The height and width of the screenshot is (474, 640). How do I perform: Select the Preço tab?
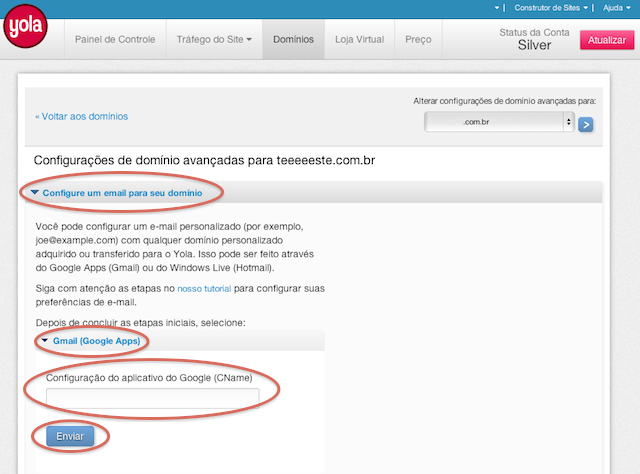coord(418,40)
